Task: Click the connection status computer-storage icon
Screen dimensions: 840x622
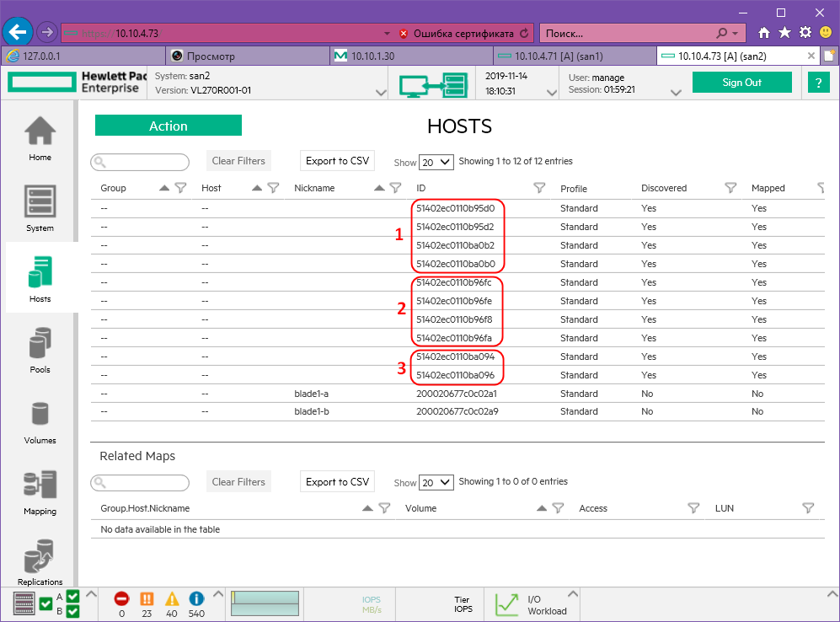Action: tap(433, 85)
